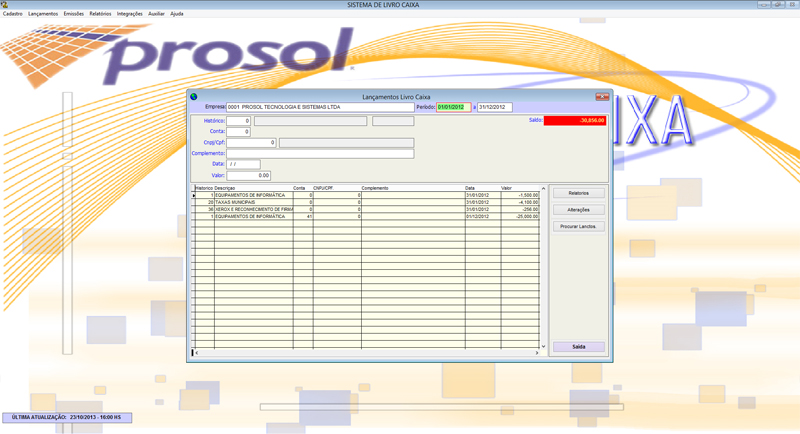Viewport: 800px width, 434px height.
Task: Click the application icon in the main title bar
Action: click(5, 5)
